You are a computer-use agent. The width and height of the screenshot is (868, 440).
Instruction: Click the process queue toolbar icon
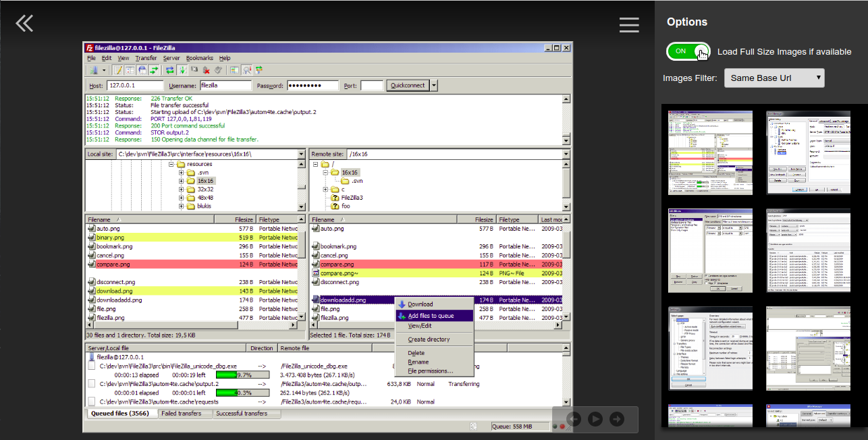coord(182,70)
